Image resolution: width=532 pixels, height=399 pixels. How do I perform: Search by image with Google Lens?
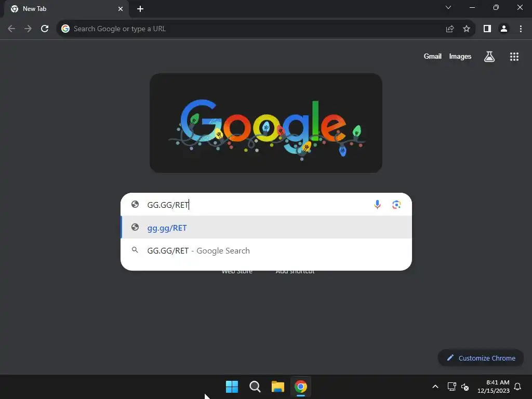tap(396, 204)
